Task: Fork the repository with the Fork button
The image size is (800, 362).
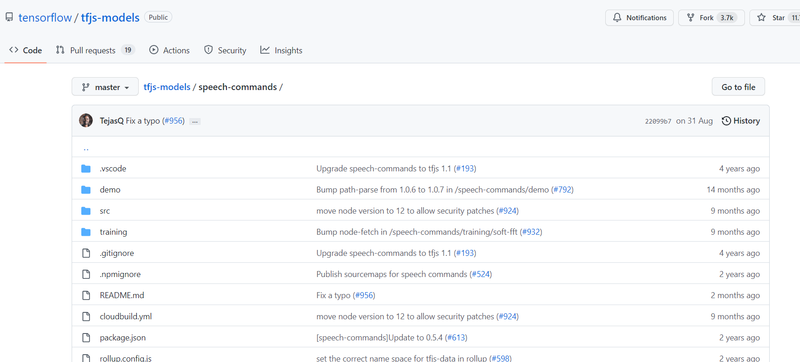Action: click(x=711, y=17)
